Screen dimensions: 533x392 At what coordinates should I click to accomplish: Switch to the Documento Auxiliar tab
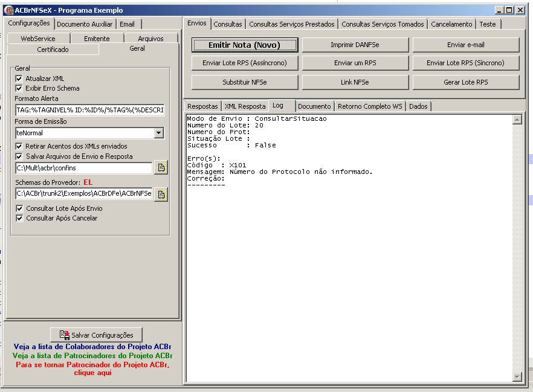85,24
